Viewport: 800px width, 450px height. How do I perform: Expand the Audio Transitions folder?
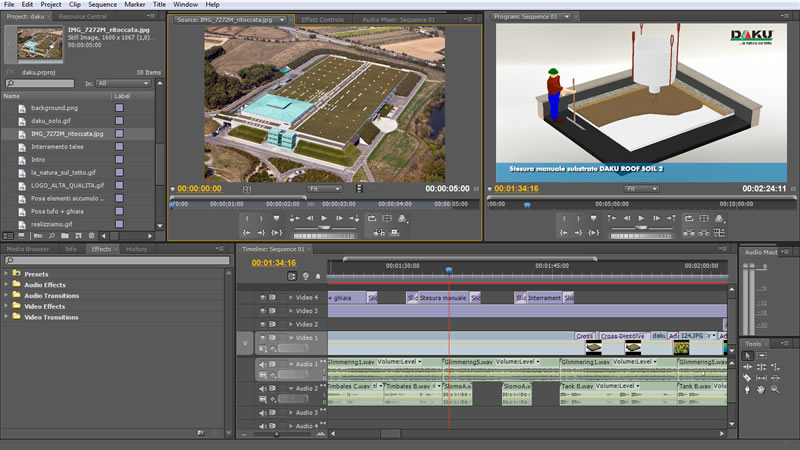pos(6,295)
